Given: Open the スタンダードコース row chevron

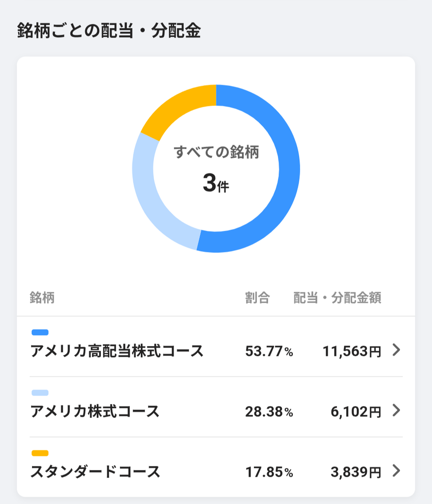Looking at the screenshot, I should click(x=396, y=471).
